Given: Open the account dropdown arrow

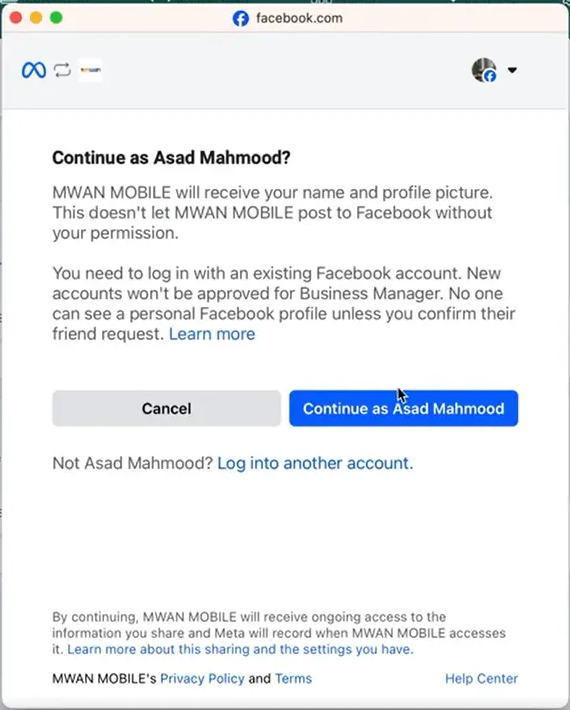Looking at the screenshot, I should 512,70.
